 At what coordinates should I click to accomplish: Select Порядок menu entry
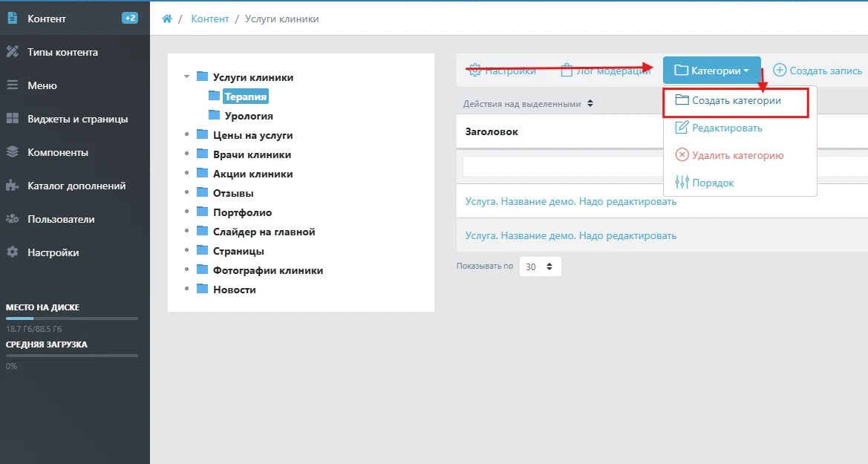pyautogui.click(x=712, y=183)
